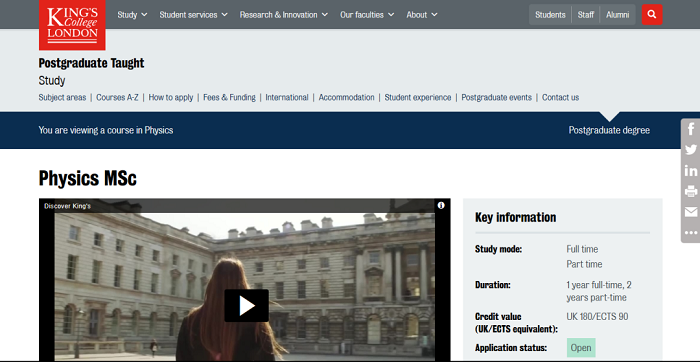
Task: Expand the Study dropdown menu
Action: tap(132, 15)
